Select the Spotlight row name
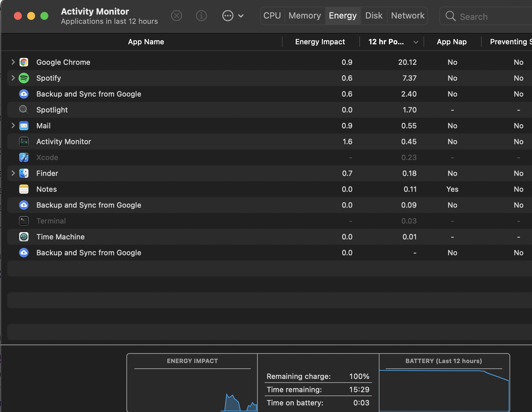This screenshot has height=412, width=532. 52,110
